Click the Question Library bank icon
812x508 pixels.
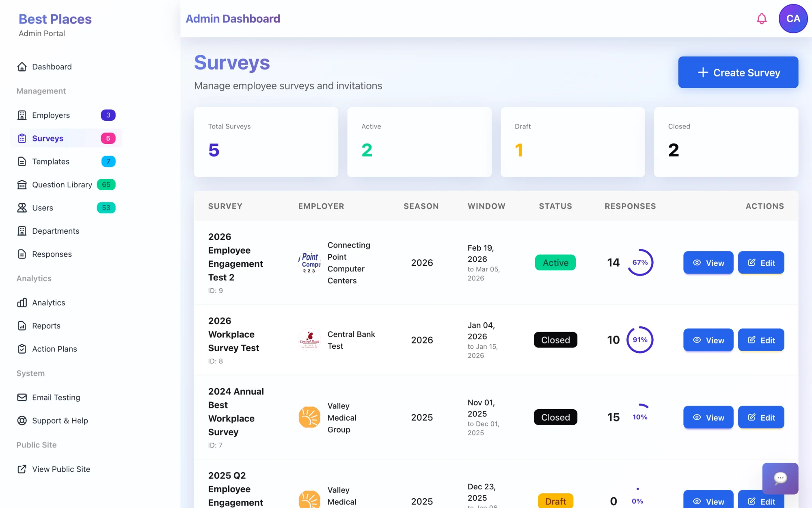coord(22,185)
